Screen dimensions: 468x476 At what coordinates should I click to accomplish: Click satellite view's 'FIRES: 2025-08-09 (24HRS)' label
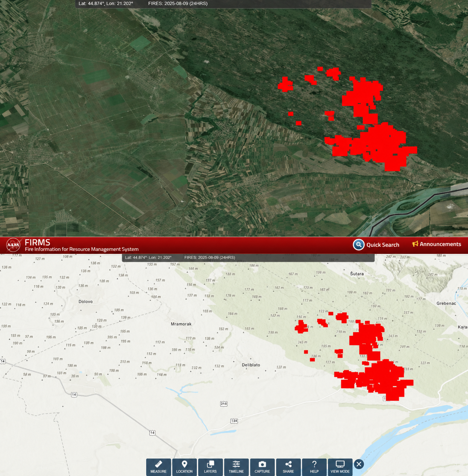[178, 3]
